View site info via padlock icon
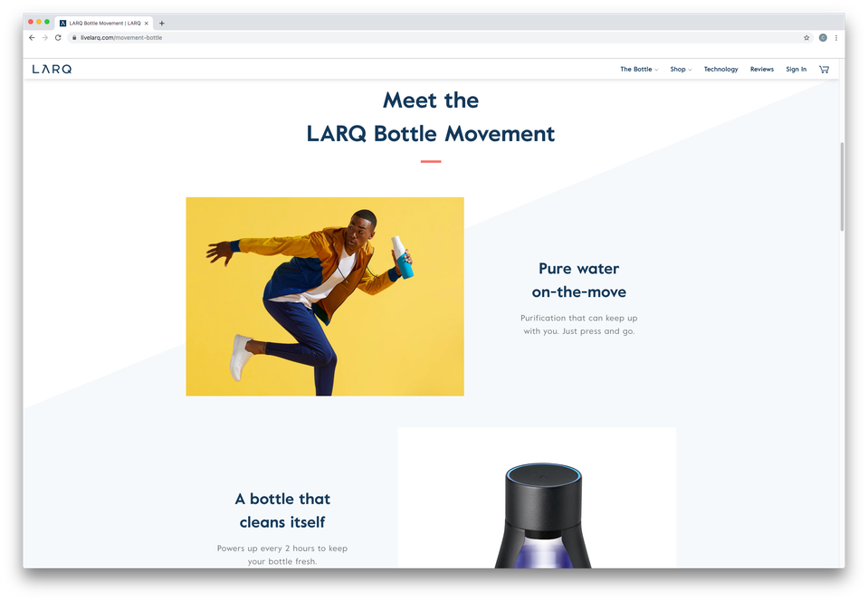The image size is (868, 601). [x=74, y=38]
